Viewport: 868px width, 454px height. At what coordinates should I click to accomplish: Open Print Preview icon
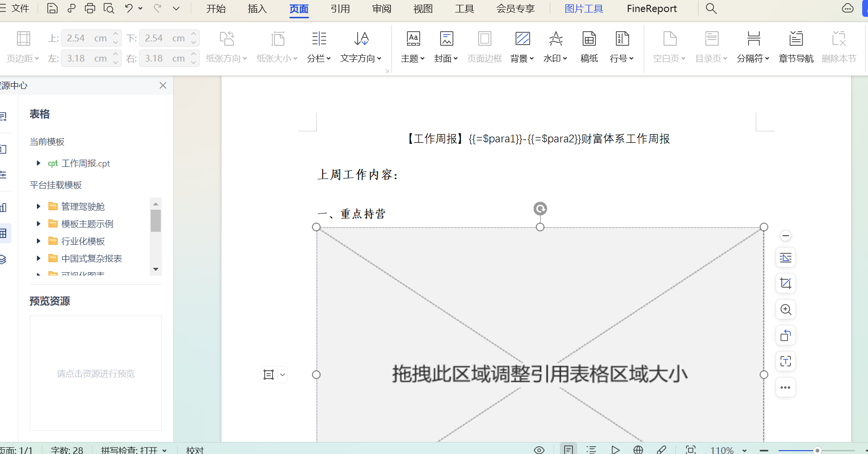click(109, 8)
